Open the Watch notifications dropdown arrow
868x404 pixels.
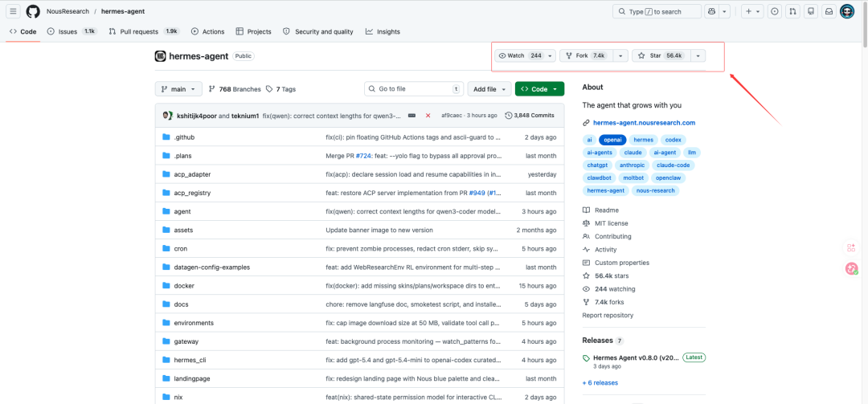pos(550,55)
